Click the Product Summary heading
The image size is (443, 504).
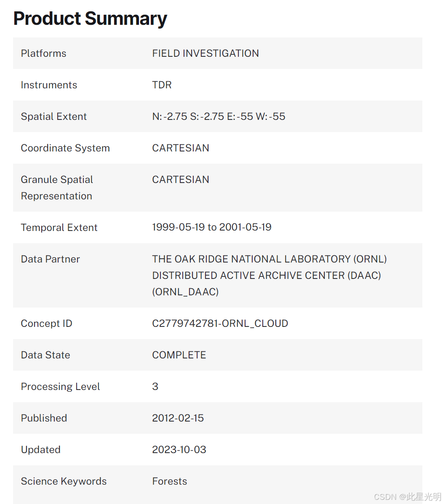(90, 19)
